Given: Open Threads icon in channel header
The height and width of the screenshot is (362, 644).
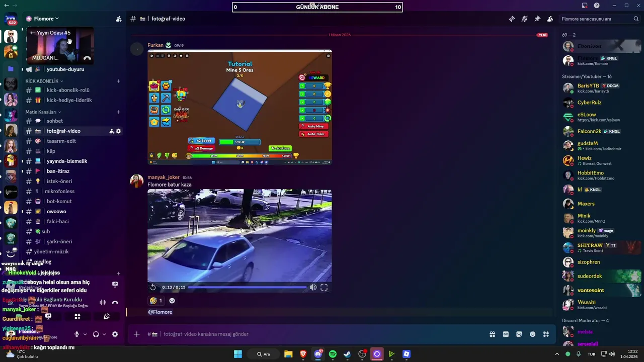Looking at the screenshot, I should pyautogui.click(x=512, y=19).
